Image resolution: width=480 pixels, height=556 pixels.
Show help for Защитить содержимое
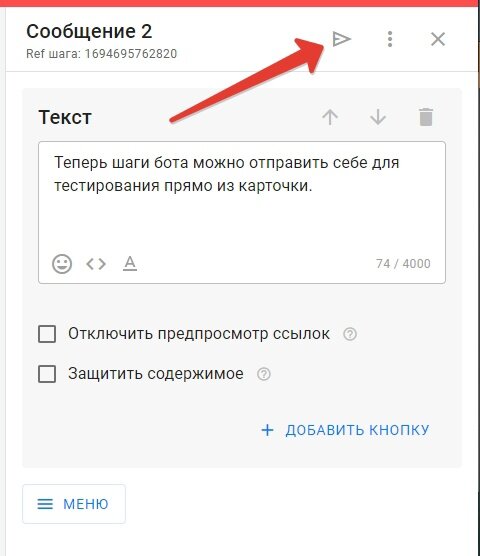click(263, 374)
